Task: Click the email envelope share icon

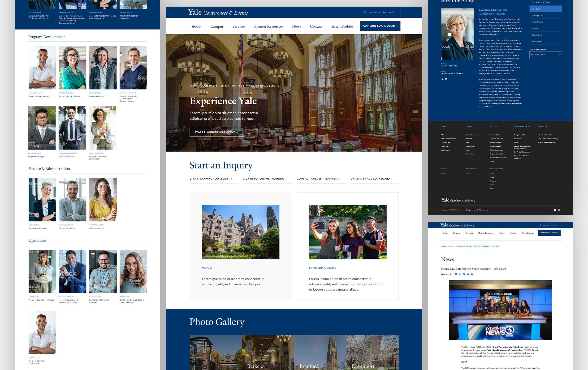Action: [468, 274]
